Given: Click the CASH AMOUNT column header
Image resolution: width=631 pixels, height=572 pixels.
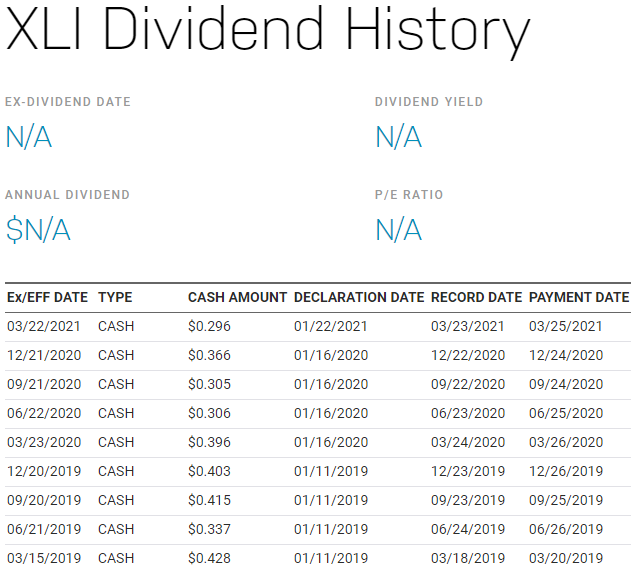Looking at the screenshot, I should coord(237,297).
